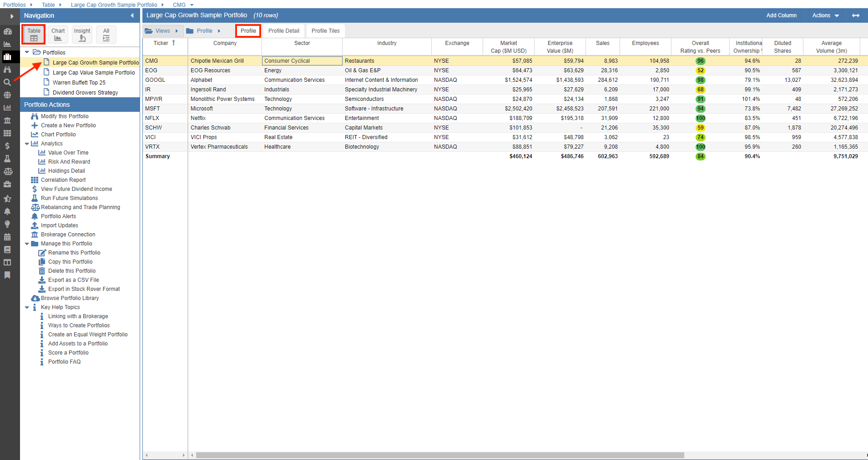Image resolution: width=868 pixels, height=460 pixels.
Task: Open the Profile folder dropdown in views bar
Action: pyautogui.click(x=203, y=31)
